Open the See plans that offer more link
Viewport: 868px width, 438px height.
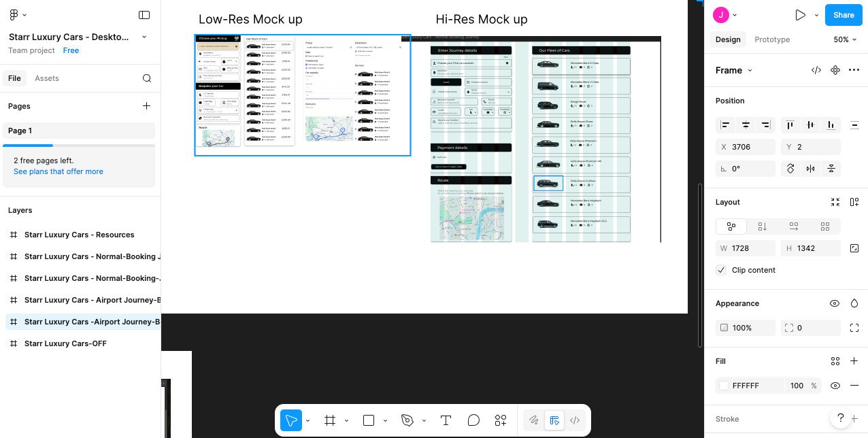tap(59, 171)
